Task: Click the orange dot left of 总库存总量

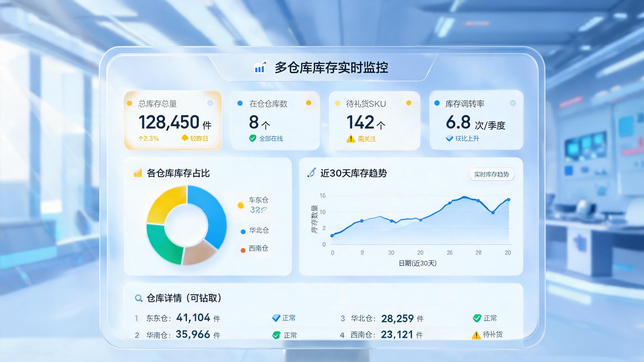Action: pyautogui.click(x=130, y=103)
